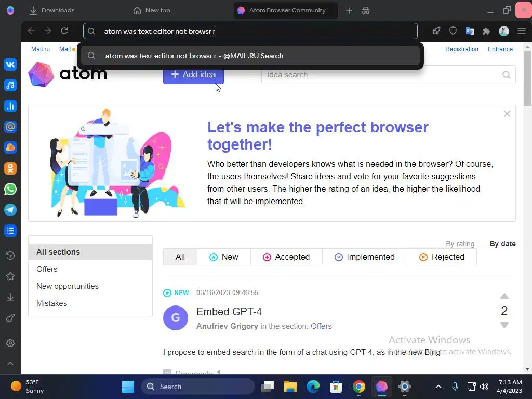Screen dimensions: 532x399
Task: Go forward to the next page
Action: pyautogui.click(x=47, y=31)
